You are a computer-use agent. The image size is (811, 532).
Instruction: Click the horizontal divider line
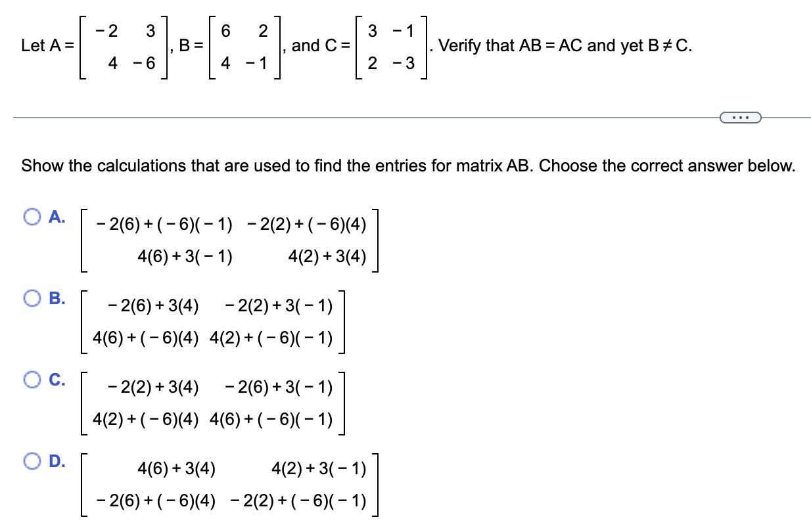pyautogui.click(x=329, y=117)
